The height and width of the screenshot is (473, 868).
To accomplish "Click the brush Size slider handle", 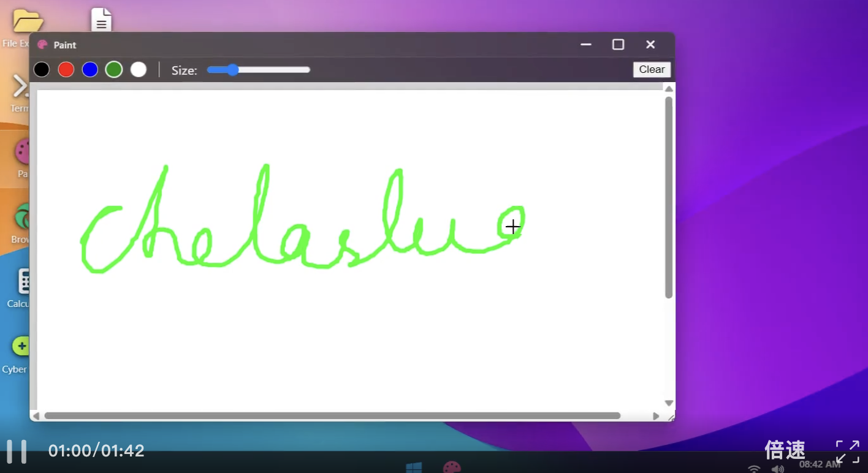I will click(x=232, y=70).
